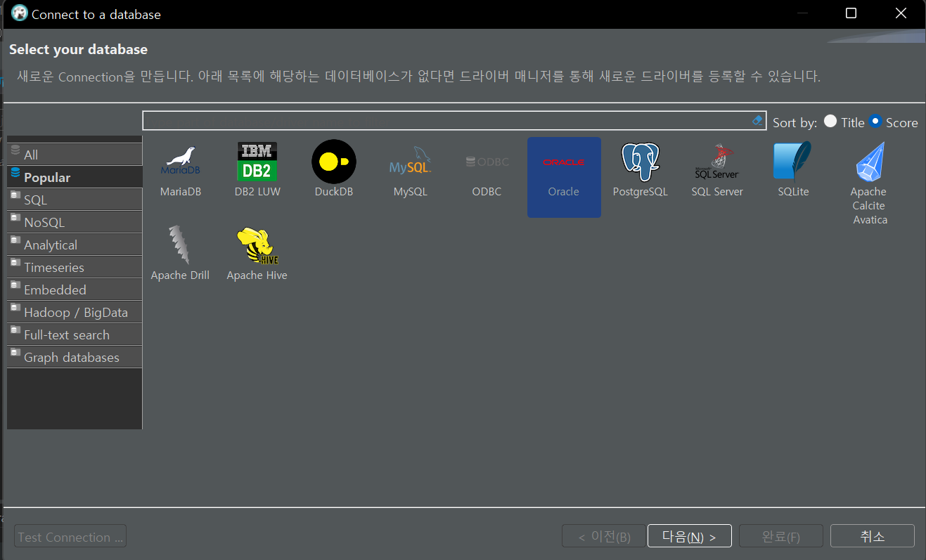Choose the SQL Server driver
The height and width of the screenshot is (560, 926).
click(717, 169)
